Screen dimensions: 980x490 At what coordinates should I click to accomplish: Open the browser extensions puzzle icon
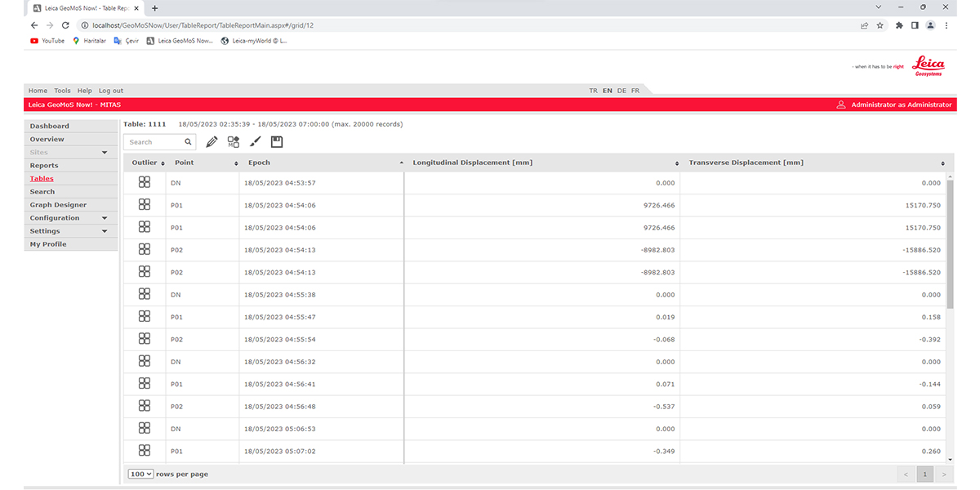pyautogui.click(x=899, y=25)
